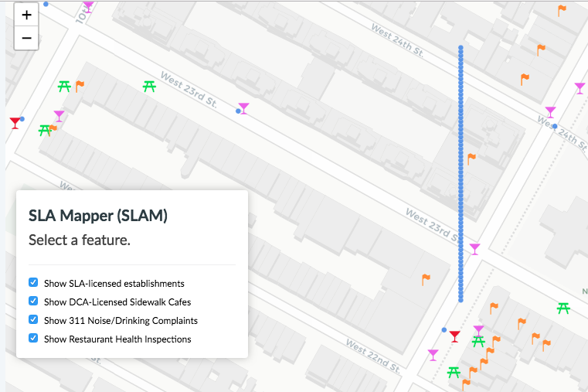Uncheck Show SLA-licensed establishments checkbox

point(33,283)
